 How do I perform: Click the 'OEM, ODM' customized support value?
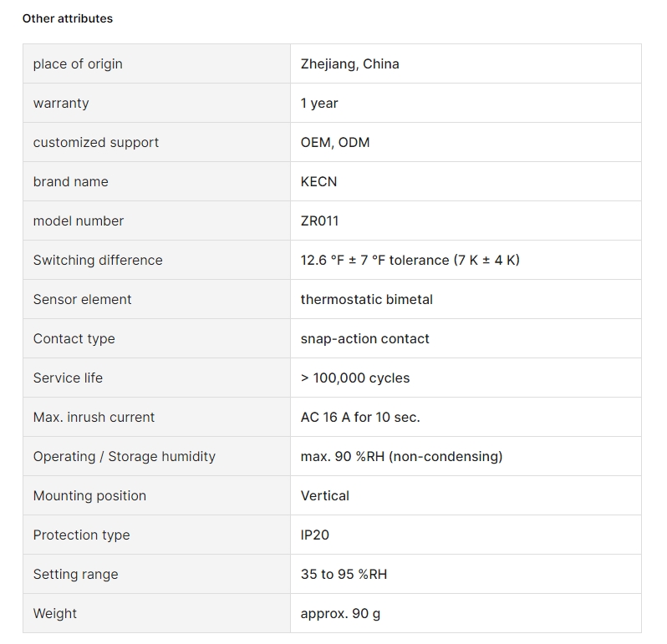335,142
